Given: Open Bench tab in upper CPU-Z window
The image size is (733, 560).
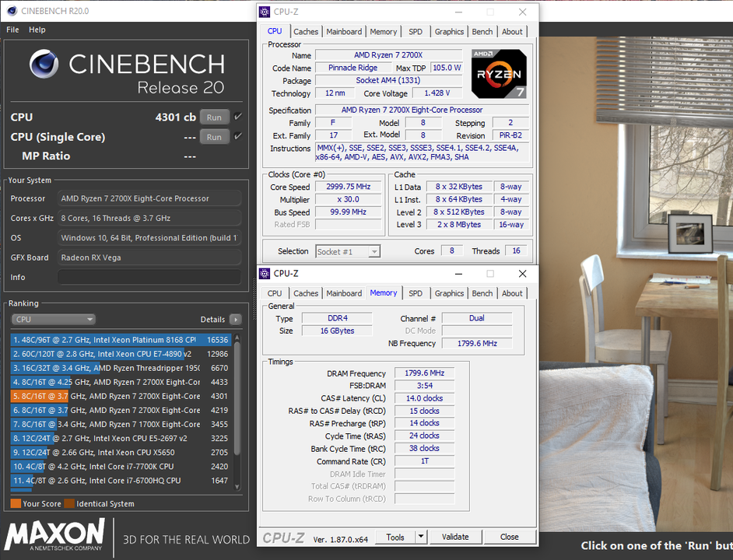Looking at the screenshot, I should point(482,31).
